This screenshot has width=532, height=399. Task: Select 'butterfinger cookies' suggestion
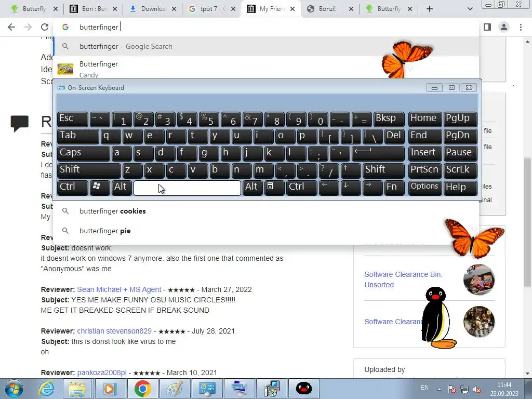pyautogui.click(x=267, y=211)
